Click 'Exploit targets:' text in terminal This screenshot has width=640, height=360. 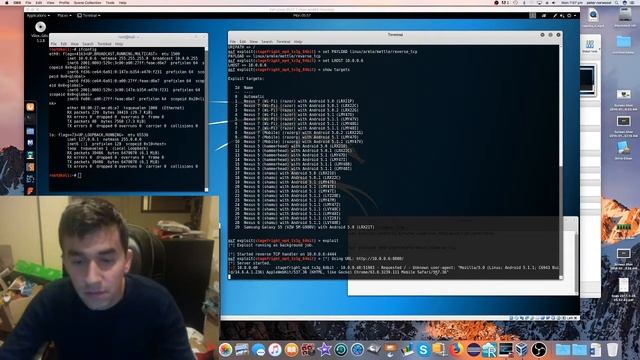246,78
